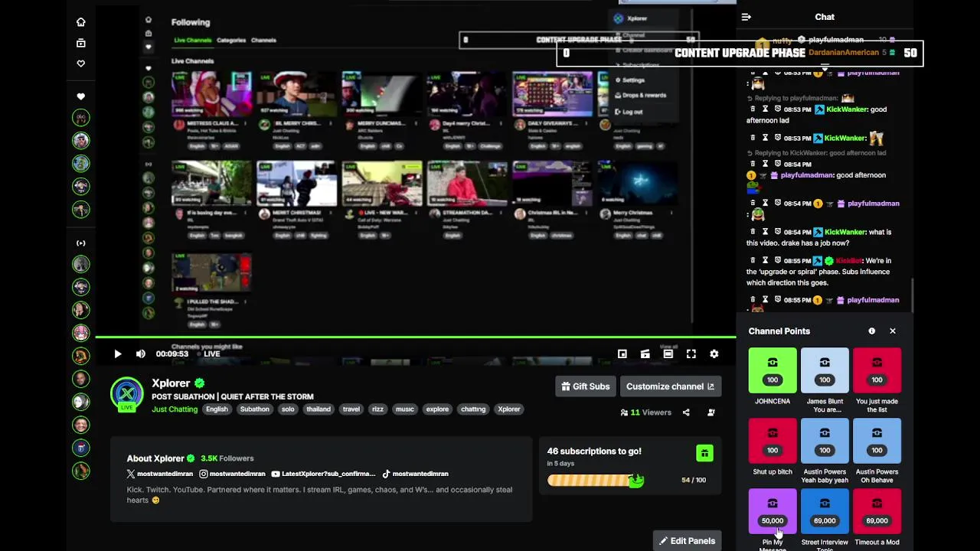Screen dimensions: 980x551
Task: Click the Settings menu entry in video
Action: pos(632,80)
